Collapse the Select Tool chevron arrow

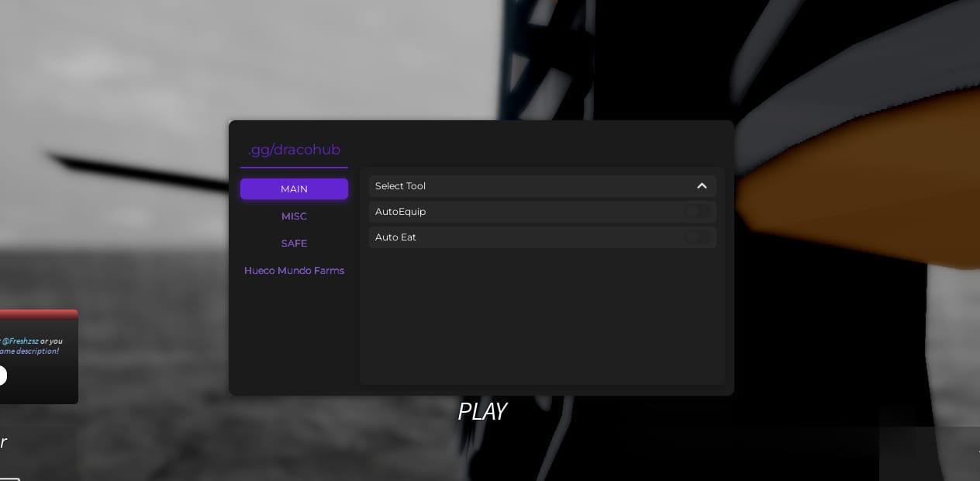[702, 185]
